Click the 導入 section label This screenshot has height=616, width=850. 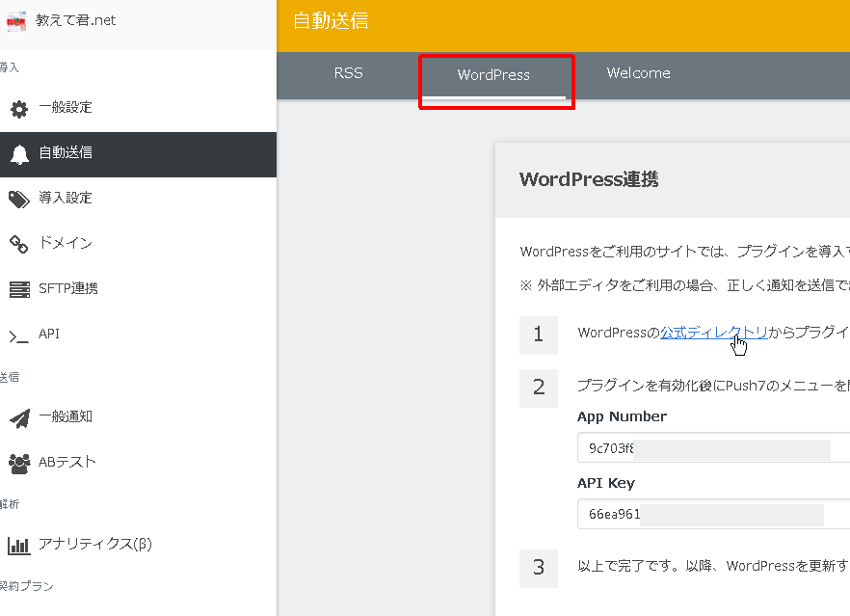[10, 67]
